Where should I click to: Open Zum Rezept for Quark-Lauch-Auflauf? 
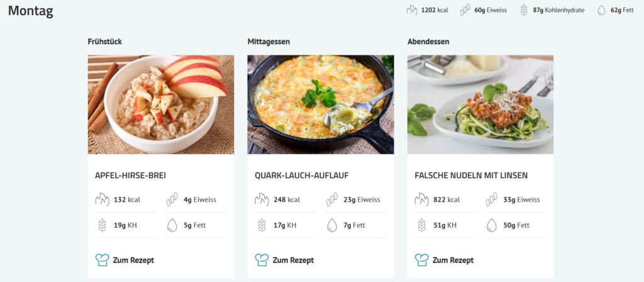point(293,260)
